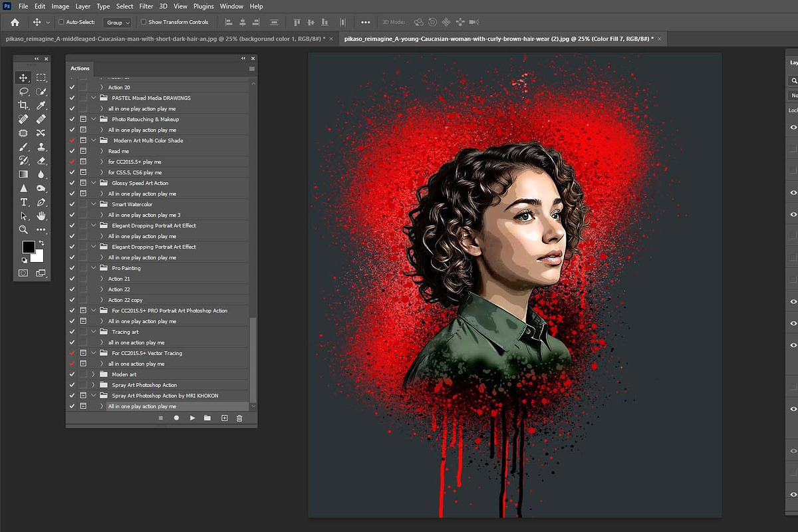The width and height of the screenshot is (798, 532).
Task: Expand the Spray Art Photoshop Action set
Action: tap(94, 385)
